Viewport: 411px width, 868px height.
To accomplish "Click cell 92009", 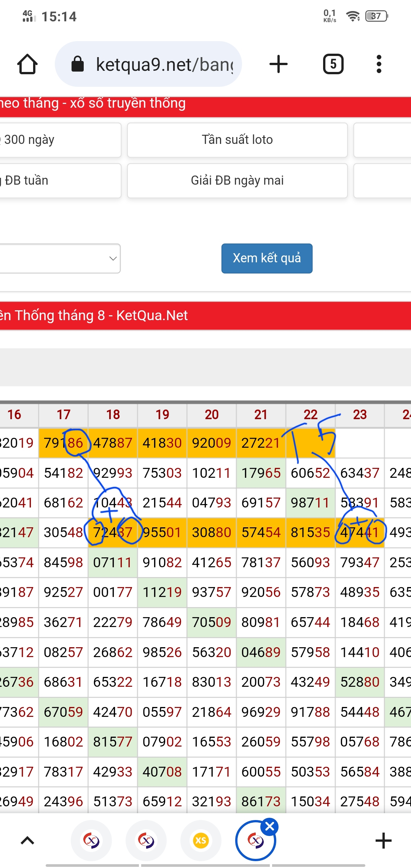I will 212,443.
